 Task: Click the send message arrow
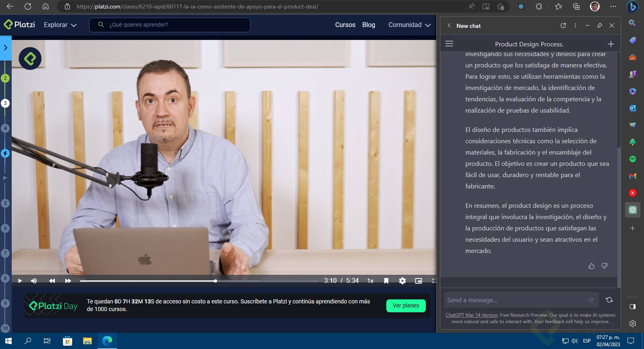[591, 300]
